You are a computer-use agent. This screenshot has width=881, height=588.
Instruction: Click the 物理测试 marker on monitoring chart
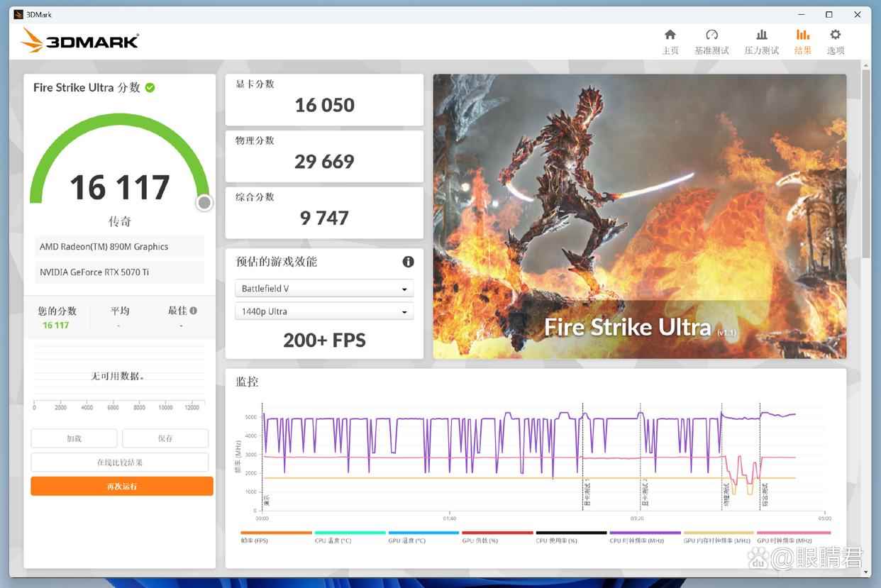pyautogui.click(x=726, y=493)
